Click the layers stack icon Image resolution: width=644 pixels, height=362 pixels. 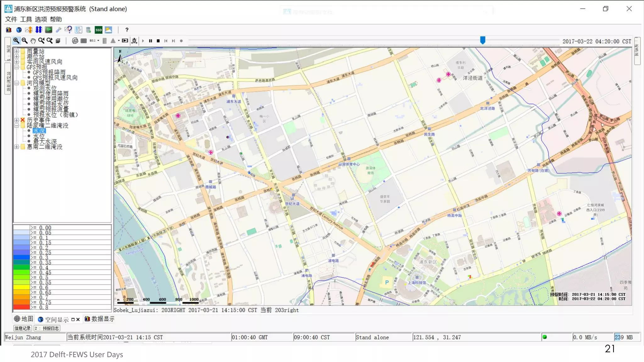click(x=58, y=41)
